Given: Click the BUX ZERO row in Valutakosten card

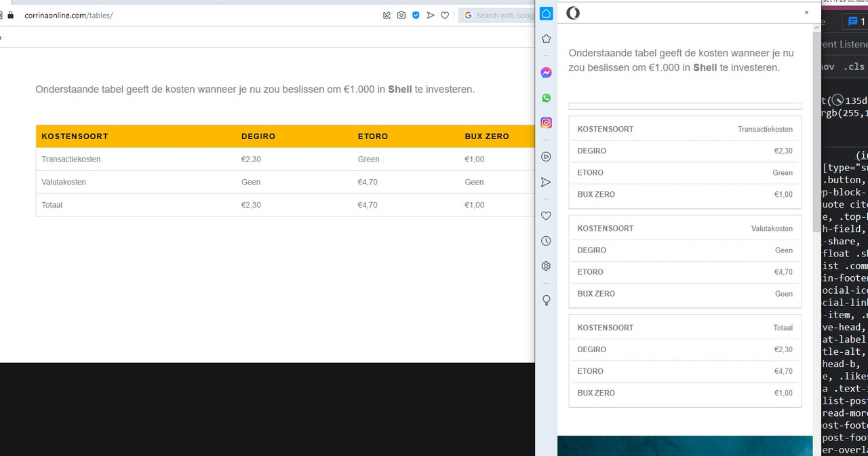Looking at the screenshot, I should (685, 294).
